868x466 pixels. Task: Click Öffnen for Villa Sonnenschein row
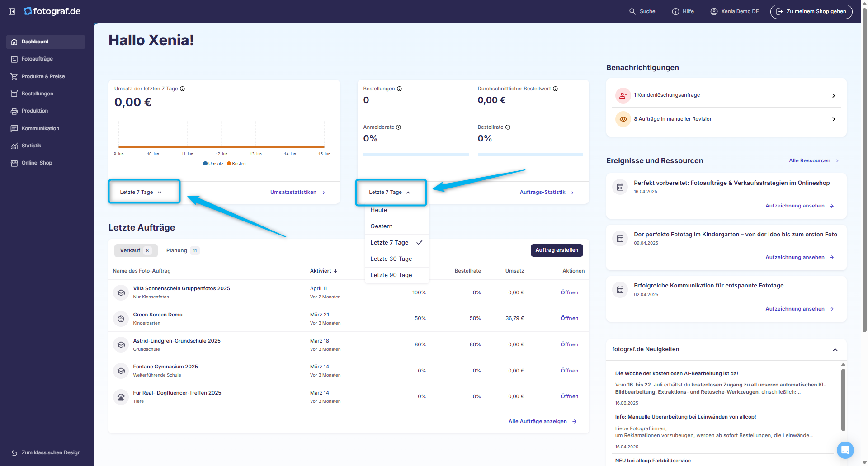570,292
